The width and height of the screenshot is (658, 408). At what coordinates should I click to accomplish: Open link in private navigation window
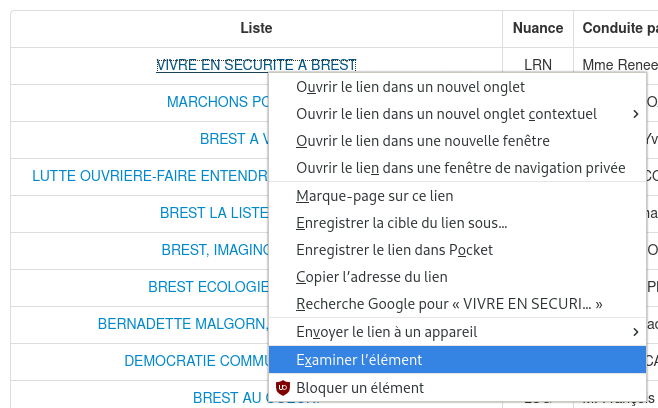pos(457,168)
